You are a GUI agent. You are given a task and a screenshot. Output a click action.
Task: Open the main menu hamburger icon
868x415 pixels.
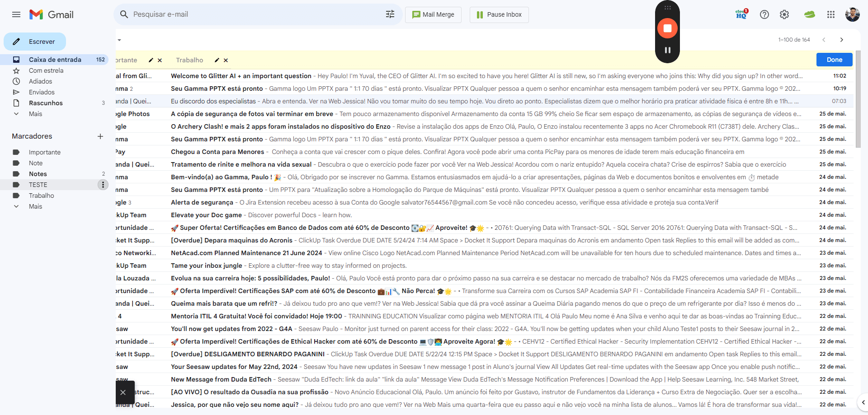click(x=16, y=14)
